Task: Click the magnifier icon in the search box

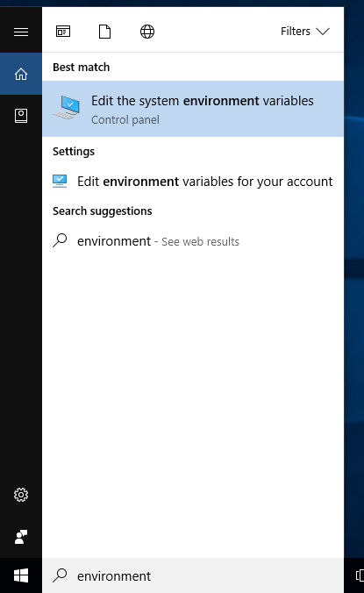Action: coord(60,575)
